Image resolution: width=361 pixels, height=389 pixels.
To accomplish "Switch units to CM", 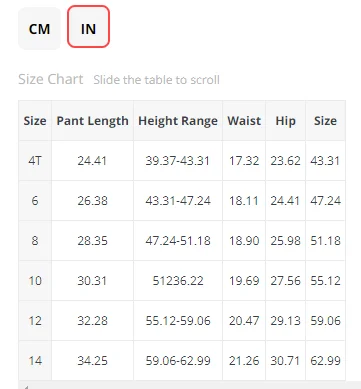I will pos(39,29).
